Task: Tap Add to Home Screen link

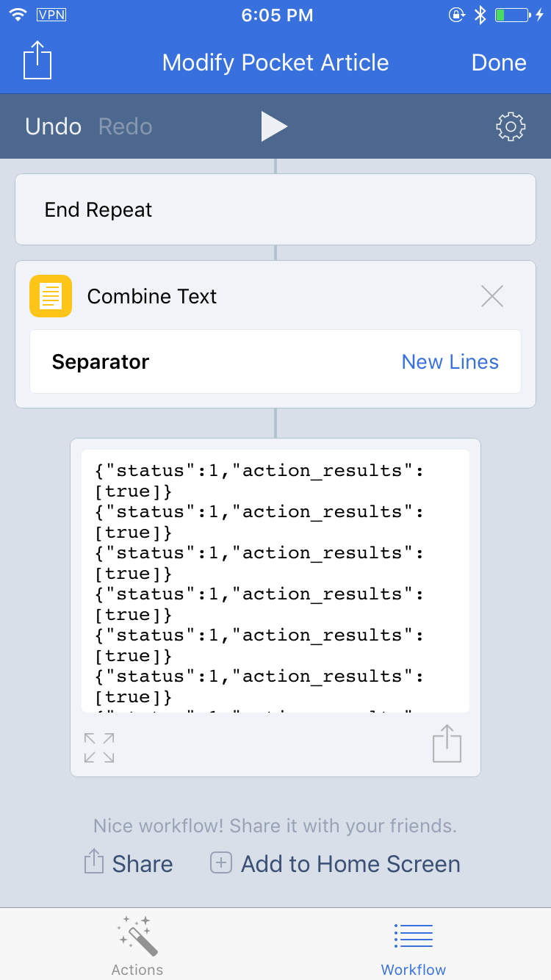Action: pos(336,864)
